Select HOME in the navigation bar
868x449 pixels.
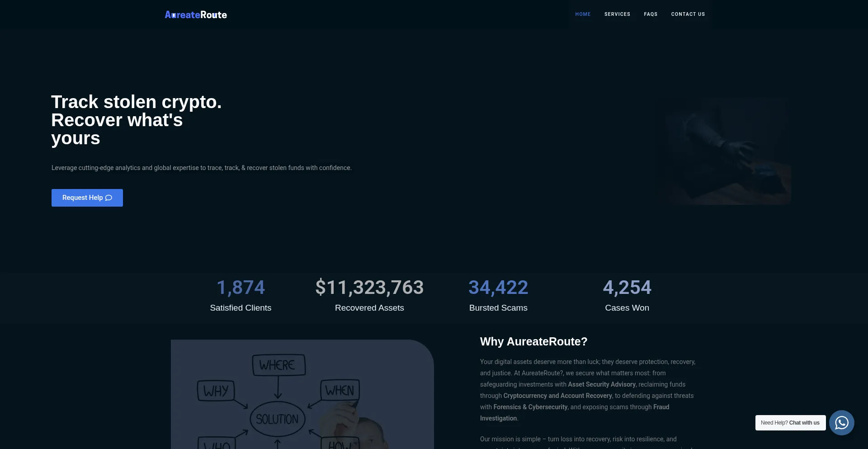click(x=583, y=14)
